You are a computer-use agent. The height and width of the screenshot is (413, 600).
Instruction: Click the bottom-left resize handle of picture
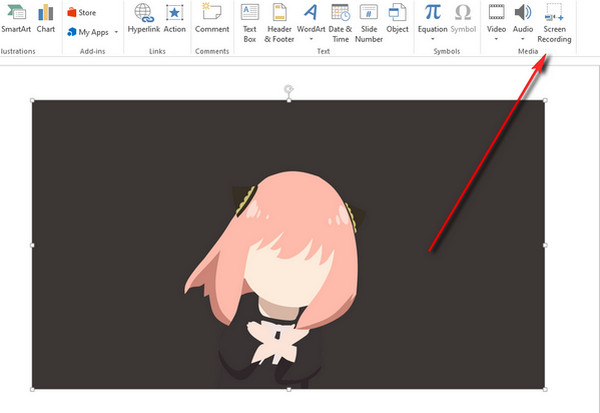pos(32,389)
